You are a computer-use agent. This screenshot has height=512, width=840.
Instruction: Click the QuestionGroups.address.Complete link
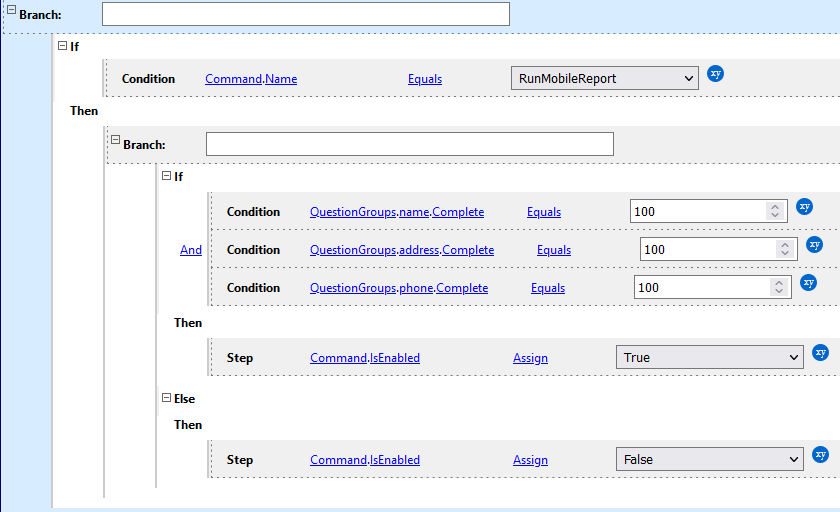click(x=401, y=250)
